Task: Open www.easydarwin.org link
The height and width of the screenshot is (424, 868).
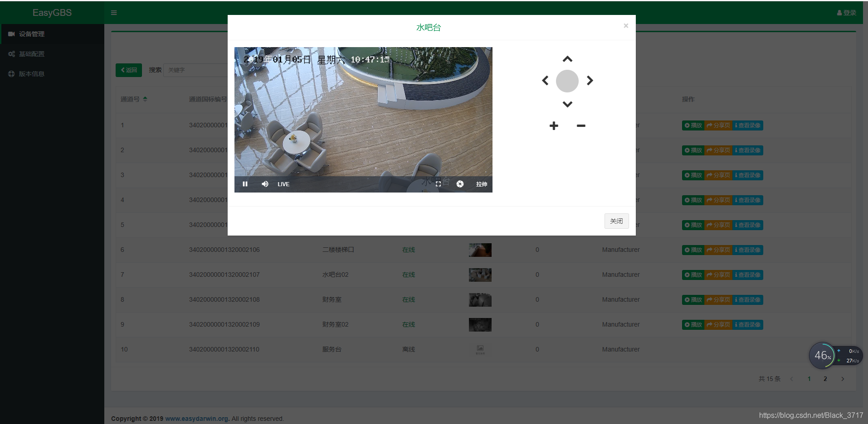Action: pos(196,419)
